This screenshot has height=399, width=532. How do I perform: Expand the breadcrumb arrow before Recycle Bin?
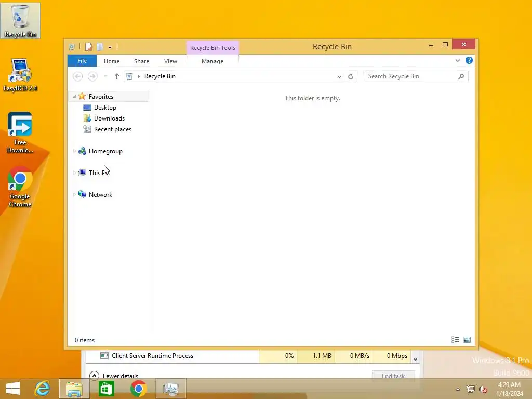tap(138, 76)
